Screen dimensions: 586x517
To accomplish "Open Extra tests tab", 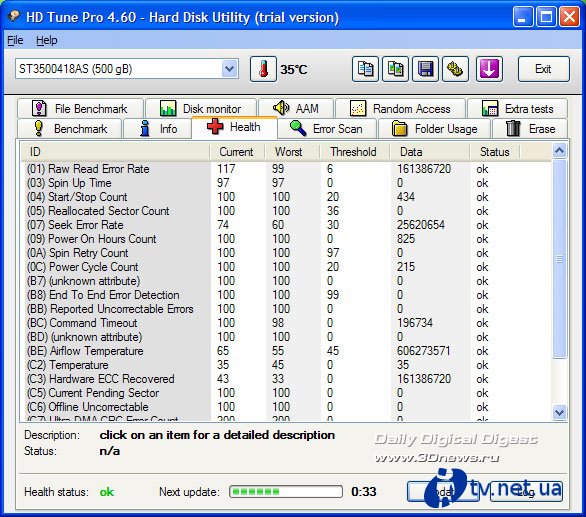I will coord(518,109).
